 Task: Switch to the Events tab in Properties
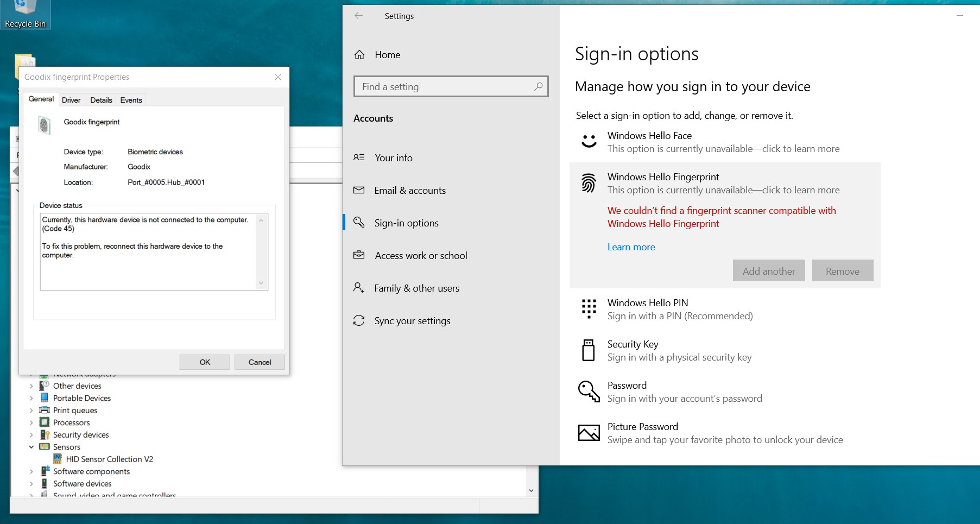tap(131, 100)
